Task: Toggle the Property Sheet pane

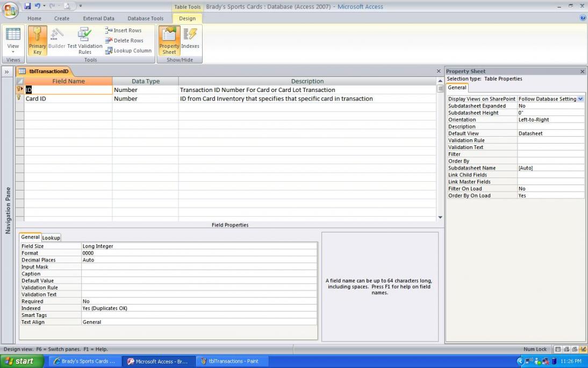Action: (169, 40)
